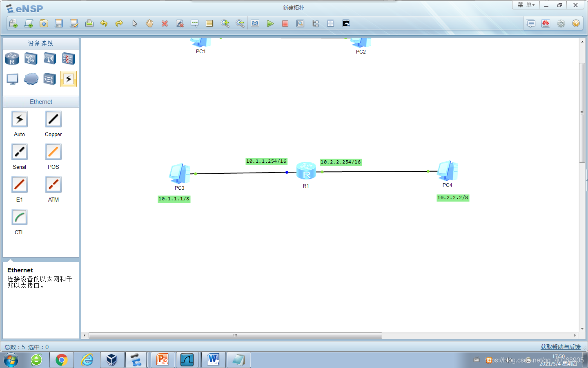Screen dimensions: 588x368
Task: Open an existing topology file
Action: [44, 23]
